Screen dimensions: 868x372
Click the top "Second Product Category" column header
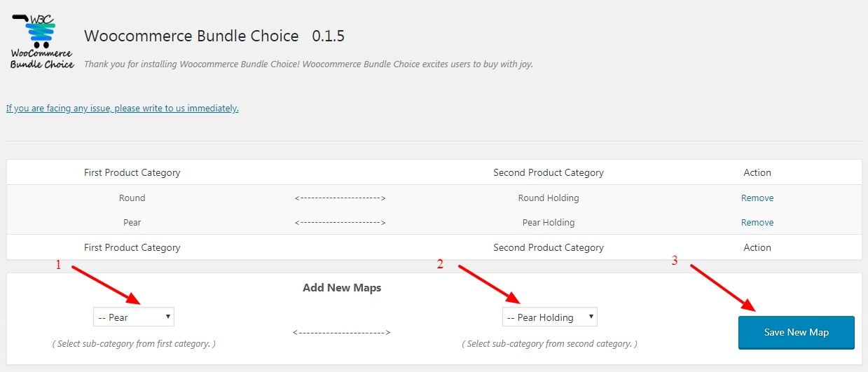(x=549, y=172)
